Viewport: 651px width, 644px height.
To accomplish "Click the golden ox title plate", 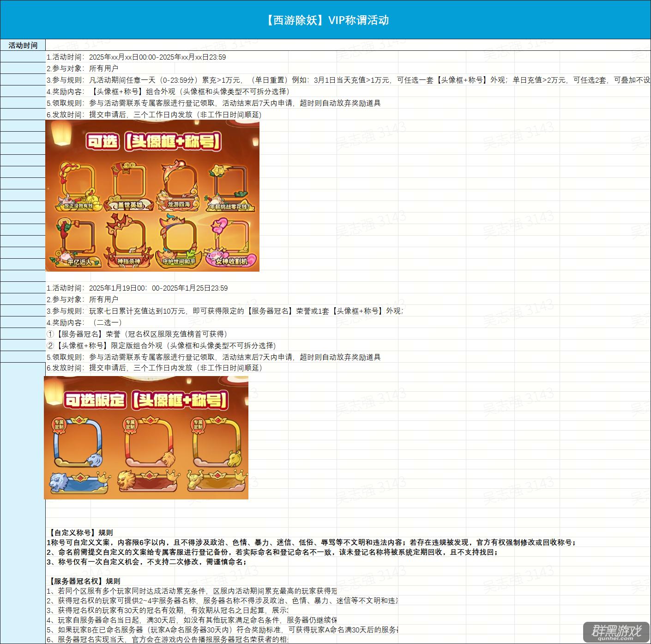I will 217,482.
